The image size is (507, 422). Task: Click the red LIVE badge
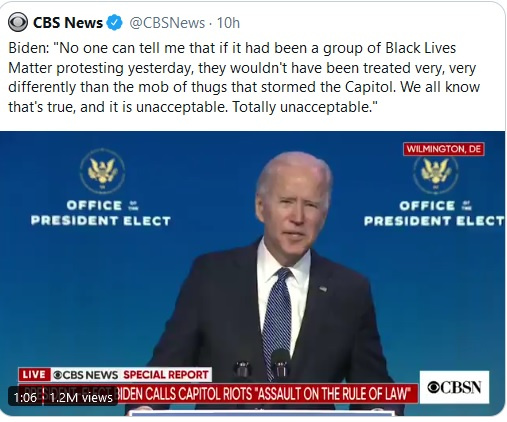pyautogui.click(x=34, y=375)
